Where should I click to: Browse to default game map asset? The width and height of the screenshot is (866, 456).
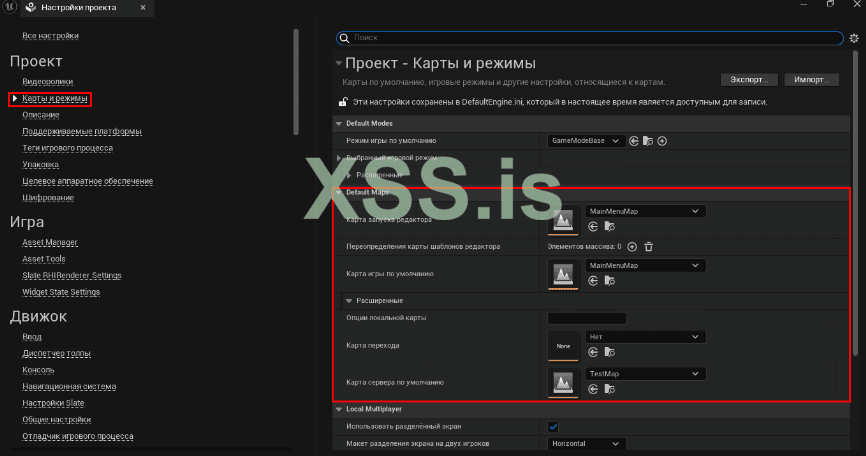(x=609, y=280)
